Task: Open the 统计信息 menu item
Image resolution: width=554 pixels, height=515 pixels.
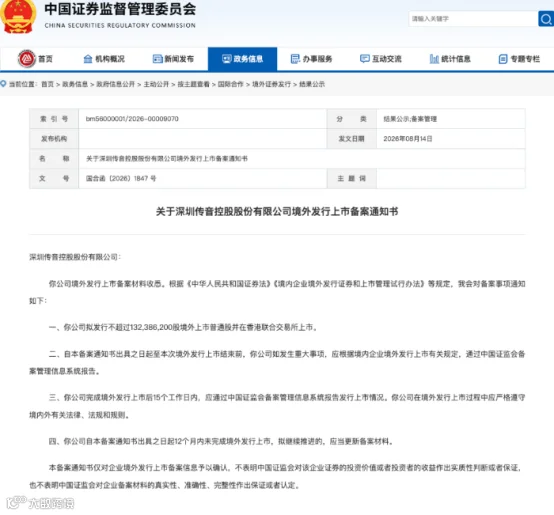Action: pos(456,59)
